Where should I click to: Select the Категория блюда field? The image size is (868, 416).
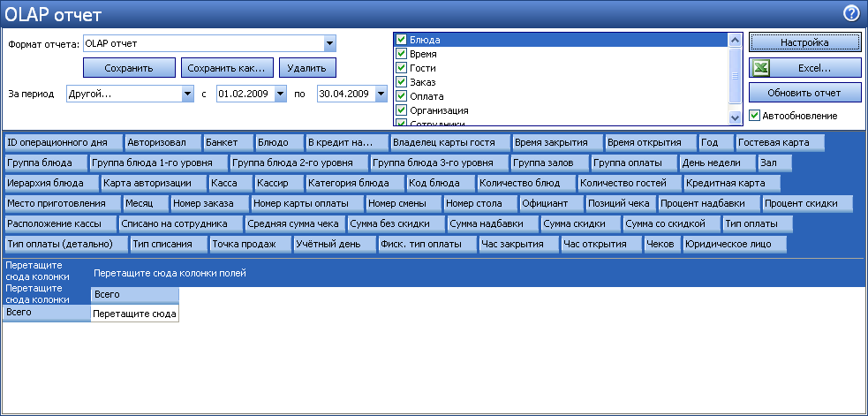355,183
